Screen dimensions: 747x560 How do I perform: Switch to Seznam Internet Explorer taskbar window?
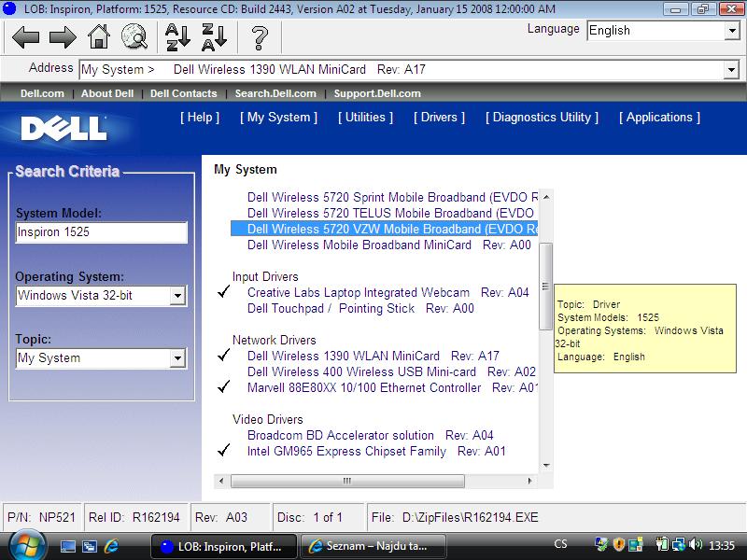click(x=373, y=546)
